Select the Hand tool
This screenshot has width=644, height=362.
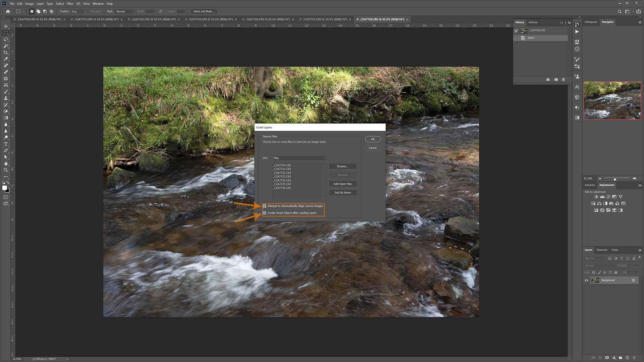[6, 164]
